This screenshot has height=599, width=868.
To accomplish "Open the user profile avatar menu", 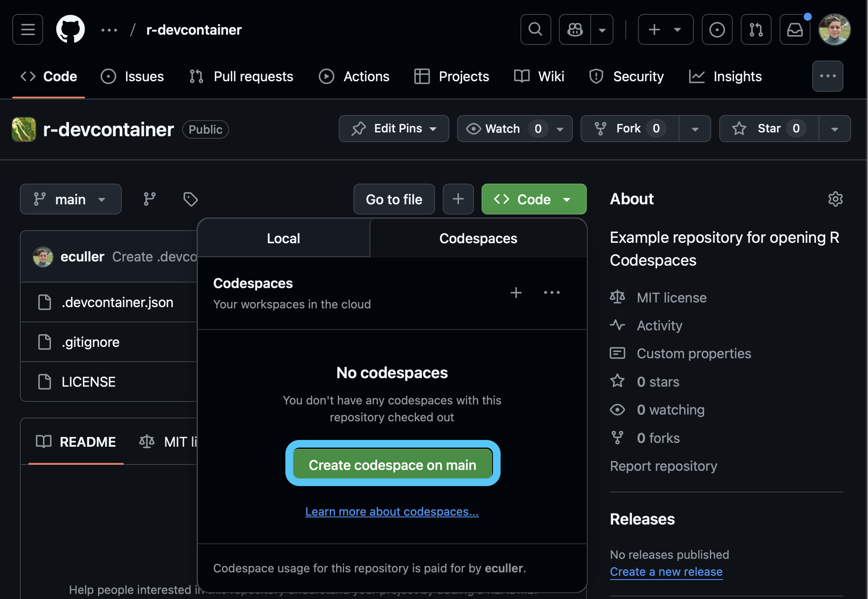I will tap(835, 30).
